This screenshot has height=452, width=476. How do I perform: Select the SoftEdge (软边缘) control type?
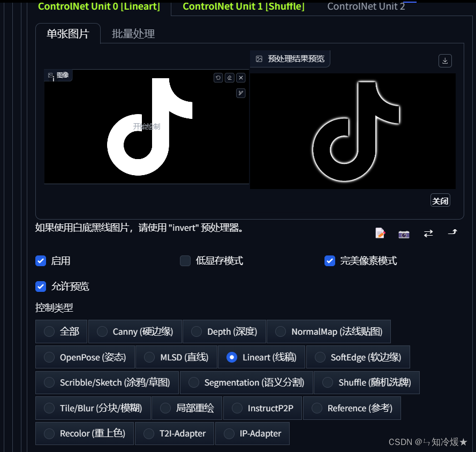[x=358, y=357]
